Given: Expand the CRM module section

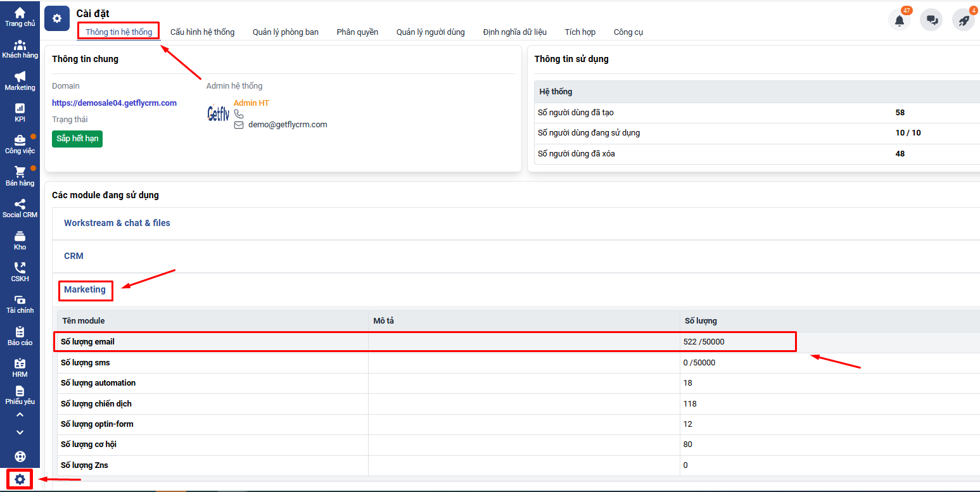Looking at the screenshot, I should (73, 256).
